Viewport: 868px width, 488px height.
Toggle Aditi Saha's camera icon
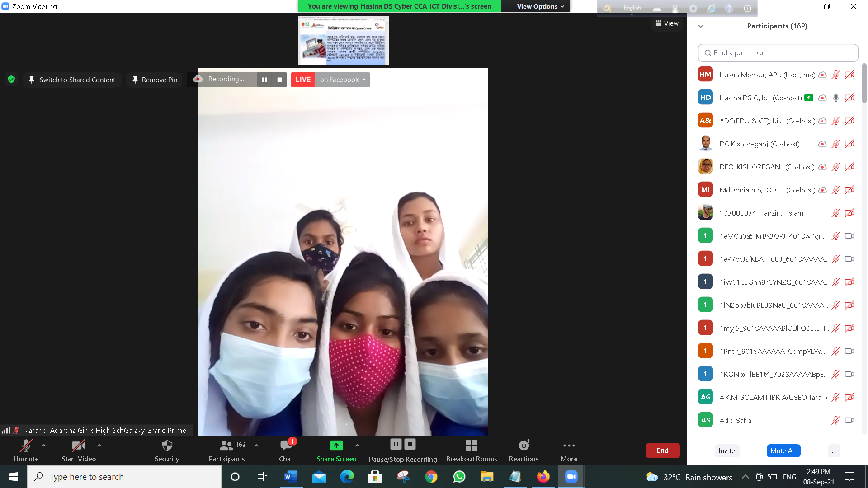849,421
